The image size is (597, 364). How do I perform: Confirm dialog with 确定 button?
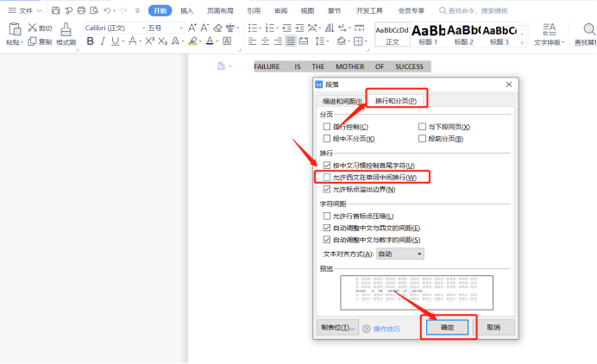coord(448,327)
